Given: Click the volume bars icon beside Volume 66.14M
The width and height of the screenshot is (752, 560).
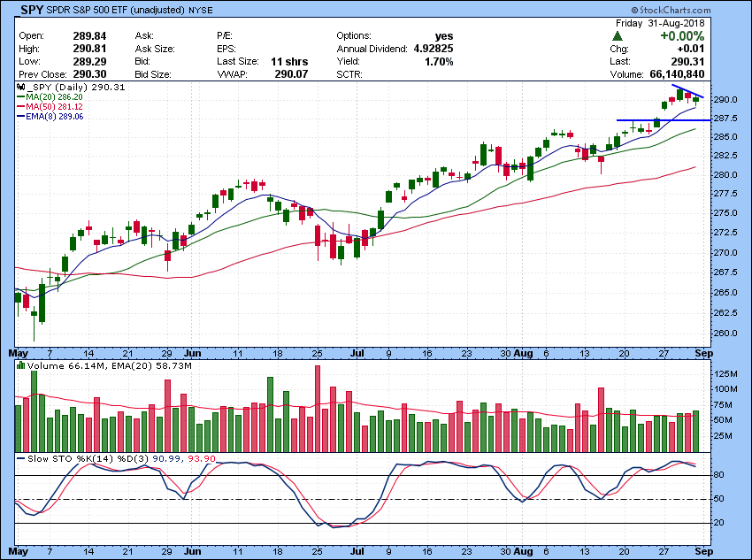Looking at the screenshot, I should (x=20, y=365).
